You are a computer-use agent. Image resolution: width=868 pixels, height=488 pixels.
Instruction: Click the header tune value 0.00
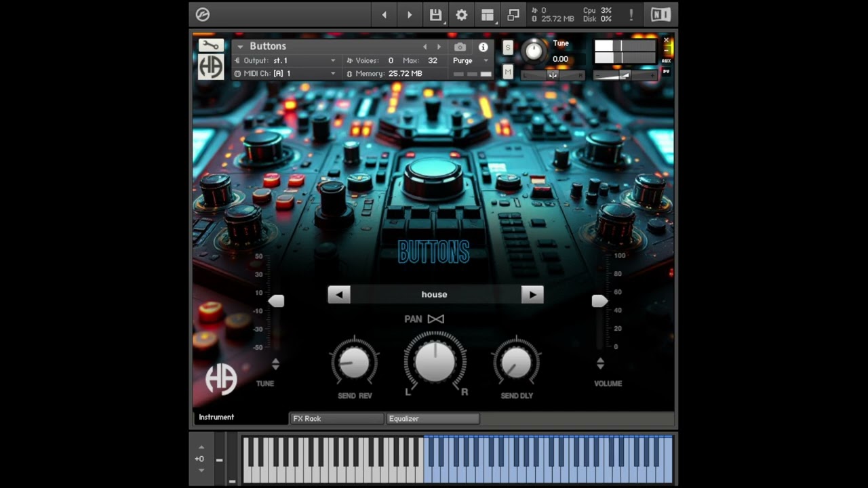pyautogui.click(x=560, y=59)
